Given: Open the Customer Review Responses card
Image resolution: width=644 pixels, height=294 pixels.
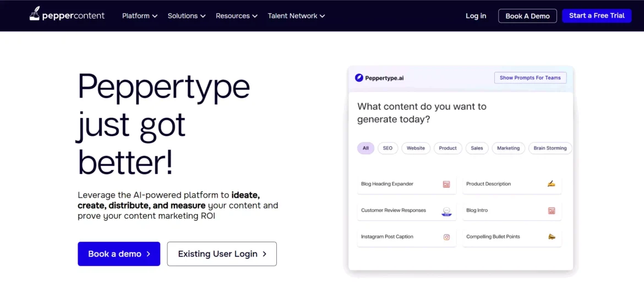Looking at the screenshot, I should [x=407, y=211].
